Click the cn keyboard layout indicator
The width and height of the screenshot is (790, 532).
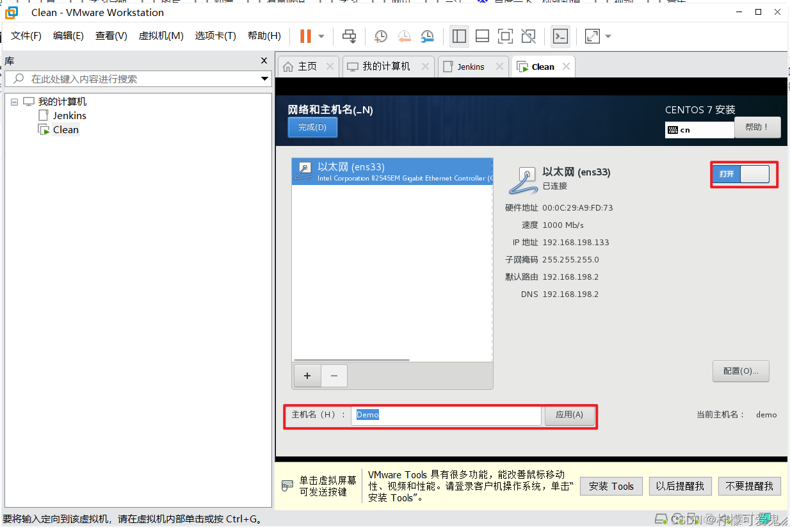point(699,129)
